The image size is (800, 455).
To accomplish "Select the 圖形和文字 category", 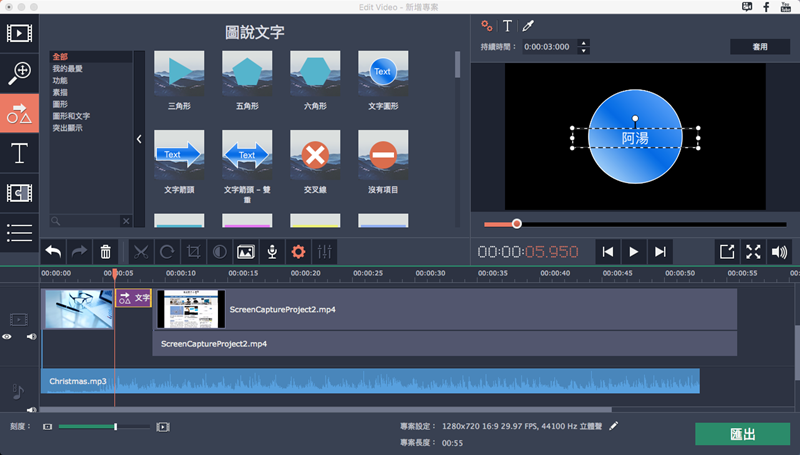I will pos(73,115).
